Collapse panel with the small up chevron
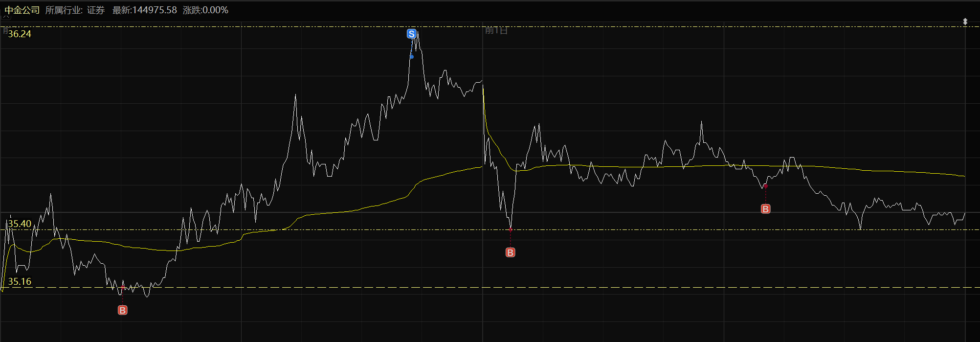Screen dimensions: 980x342 click(6, 18)
